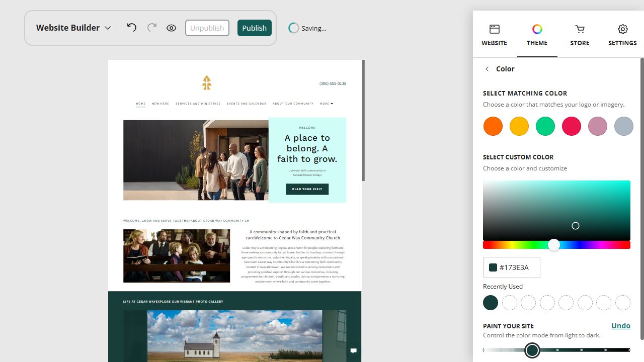Expand the More menu in preview nav
Image resolution: width=644 pixels, height=362 pixels.
click(327, 104)
